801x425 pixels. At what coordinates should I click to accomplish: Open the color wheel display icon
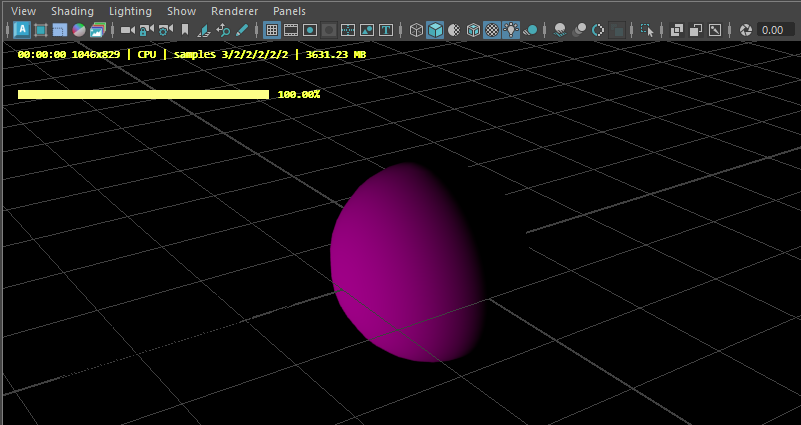(79, 30)
